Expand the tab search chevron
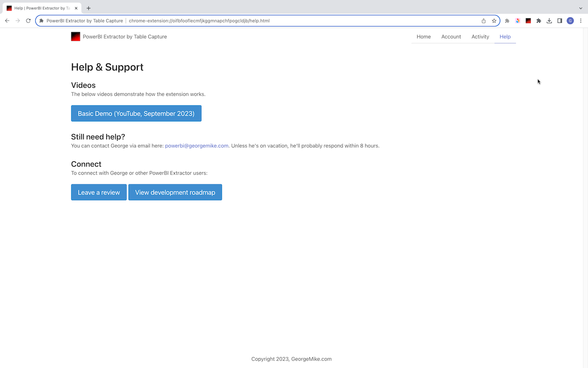The height and width of the screenshot is (368, 588). (x=581, y=8)
